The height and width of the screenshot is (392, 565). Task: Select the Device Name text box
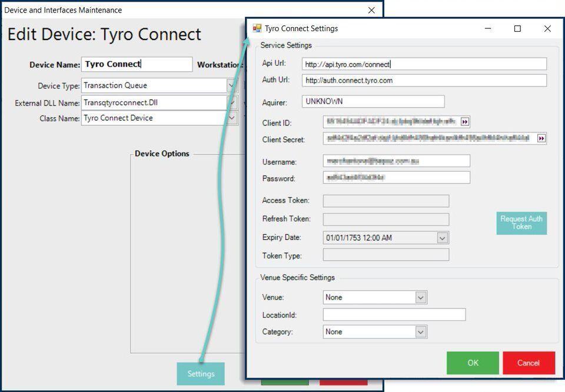point(137,64)
